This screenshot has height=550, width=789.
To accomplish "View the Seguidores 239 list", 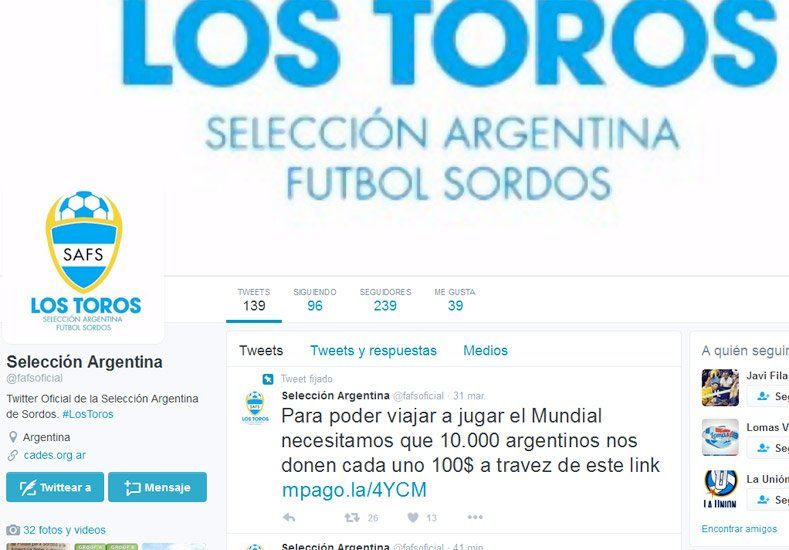I will [385, 300].
